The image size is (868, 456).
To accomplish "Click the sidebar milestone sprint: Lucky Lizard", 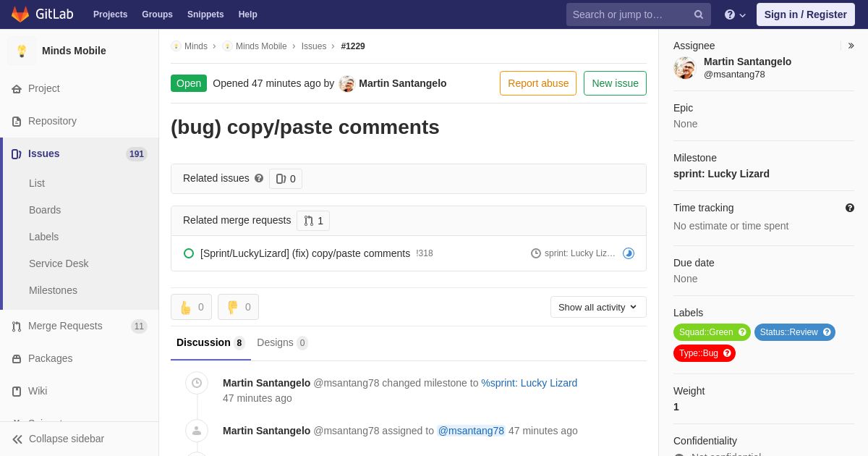I will pos(721,174).
